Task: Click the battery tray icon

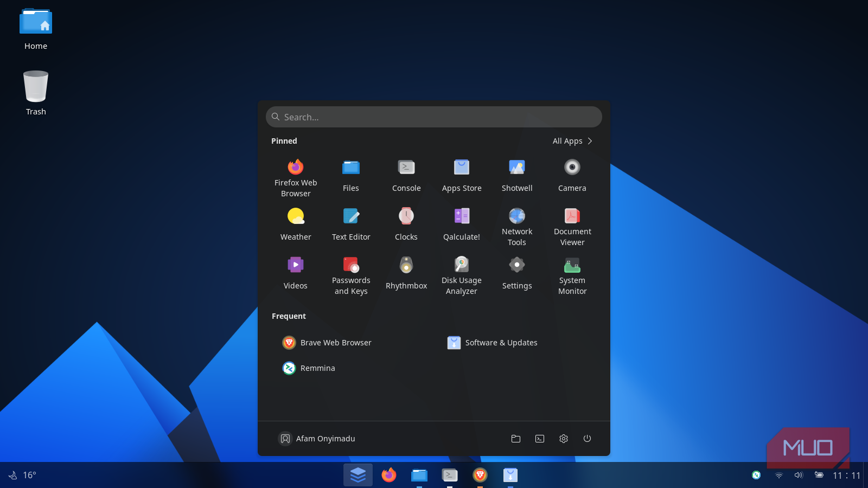Action: coord(819,475)
